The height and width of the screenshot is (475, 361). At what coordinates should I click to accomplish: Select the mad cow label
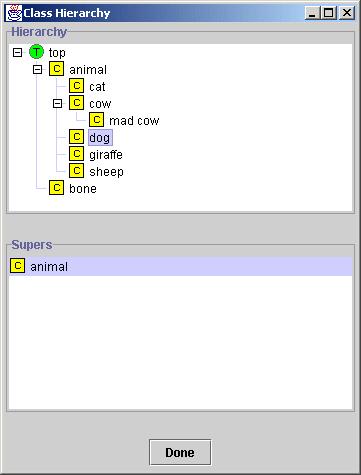click(x=134, y=121)
